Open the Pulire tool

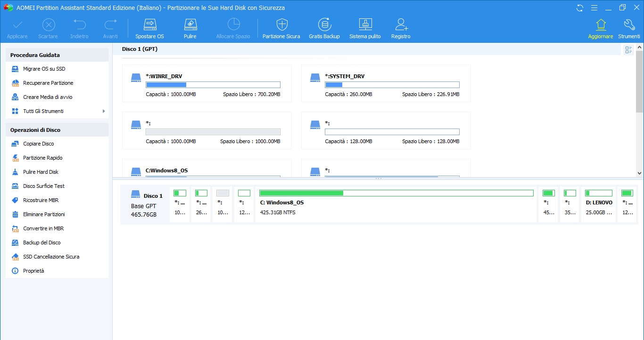pyautogui.click(x=190, y=27)
